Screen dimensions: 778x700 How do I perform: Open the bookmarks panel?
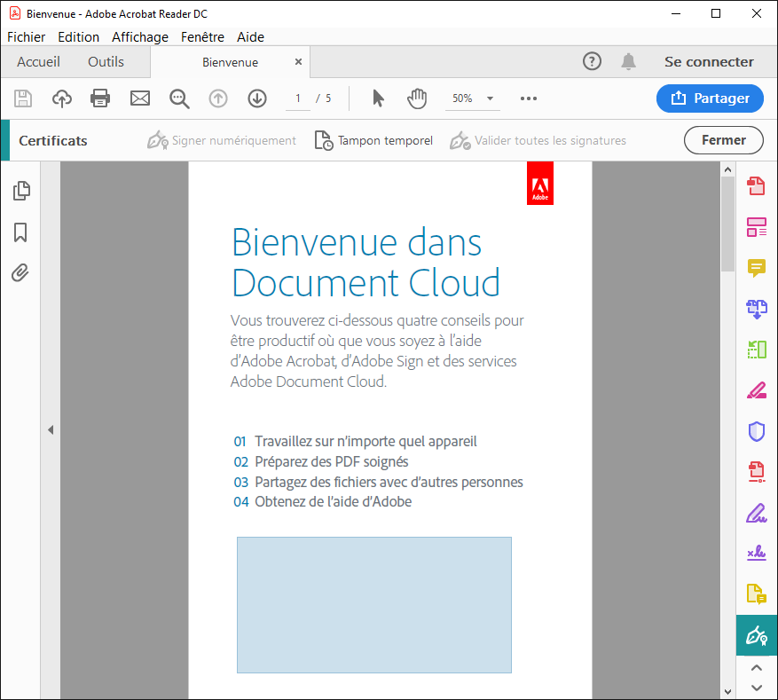pos(20,232)
